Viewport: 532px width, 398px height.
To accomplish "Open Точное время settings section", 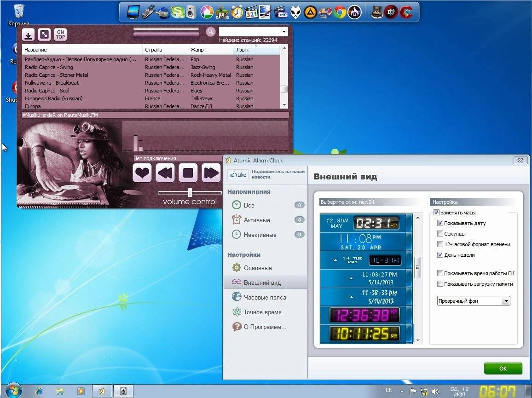I will [266, 312].
